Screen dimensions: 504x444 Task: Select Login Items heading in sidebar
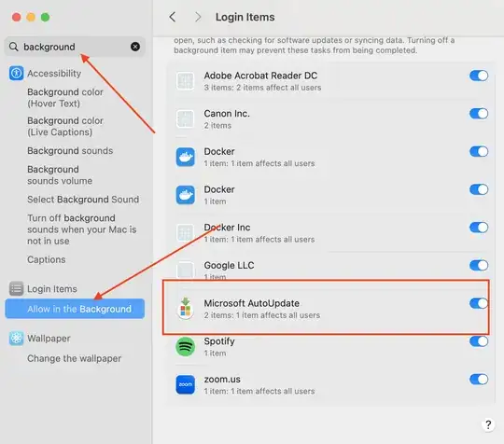click(x=52, y=289)
